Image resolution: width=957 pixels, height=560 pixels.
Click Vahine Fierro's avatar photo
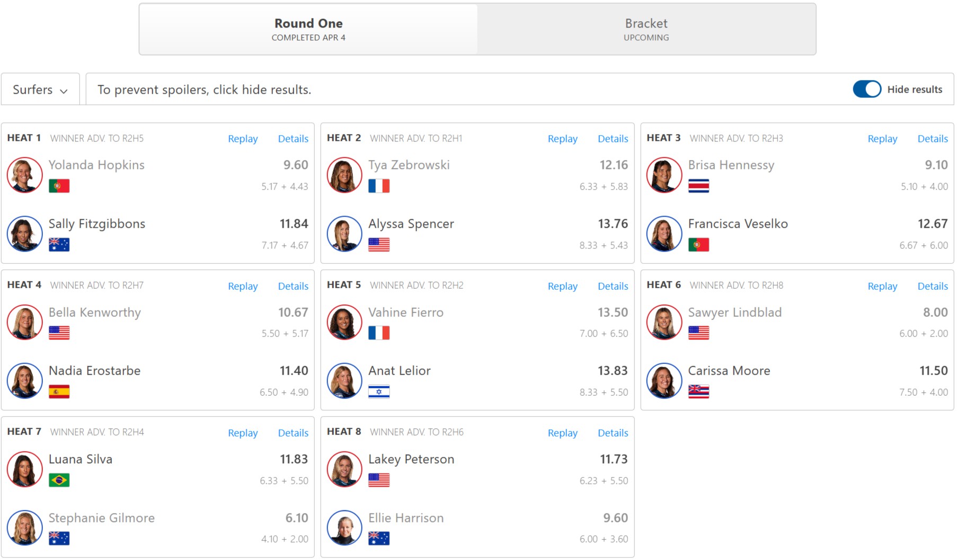(344, 322)
